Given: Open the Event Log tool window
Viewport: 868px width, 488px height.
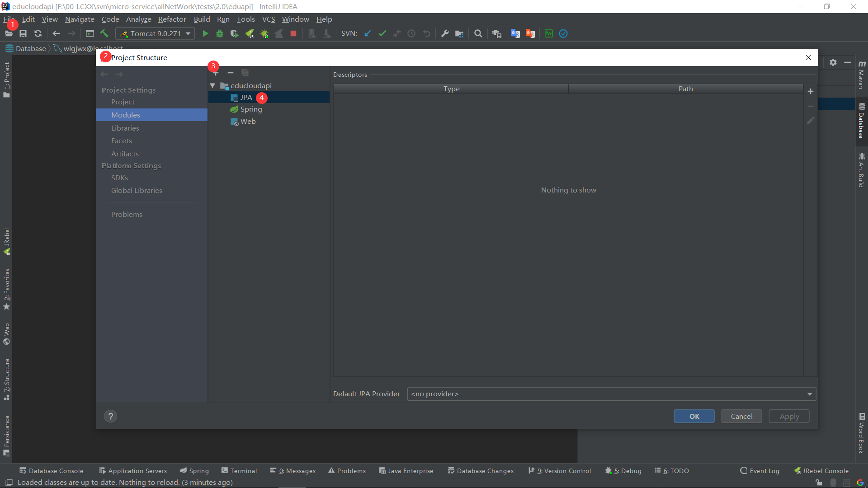Looking at the screenshot, I should 760,471.
